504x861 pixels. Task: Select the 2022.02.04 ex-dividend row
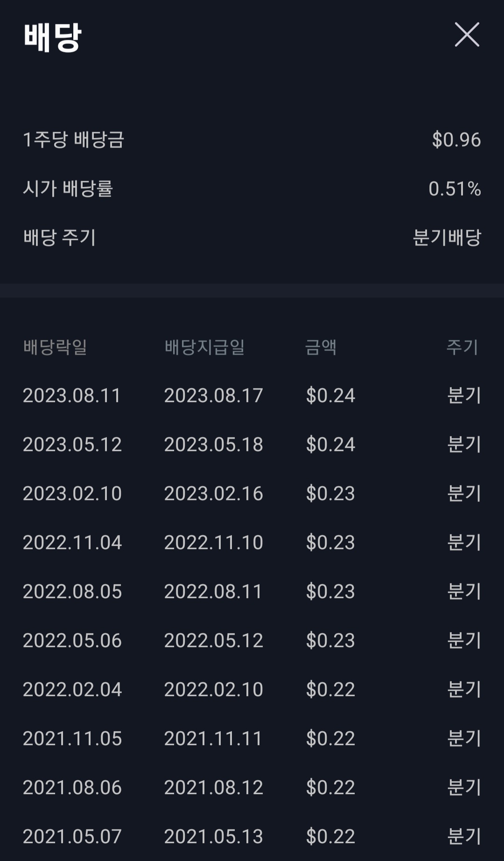pyautogui.click(x=252, y=689)
